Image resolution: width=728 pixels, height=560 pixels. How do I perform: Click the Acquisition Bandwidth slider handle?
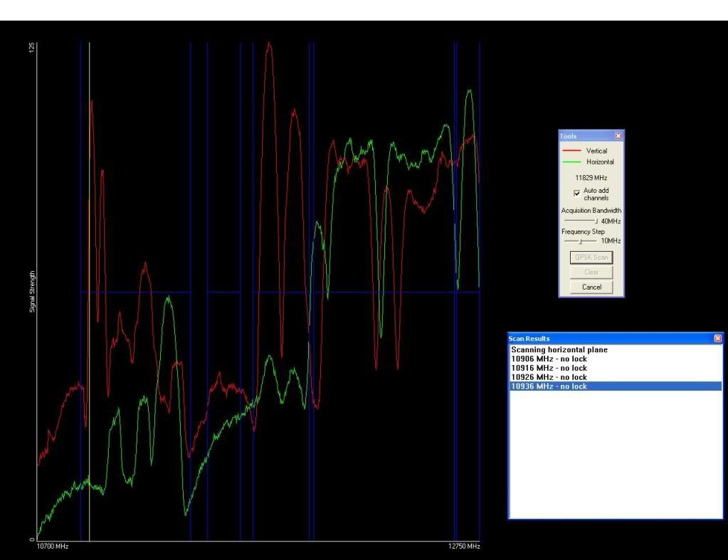pyautogui.click(x=596, y=221)
